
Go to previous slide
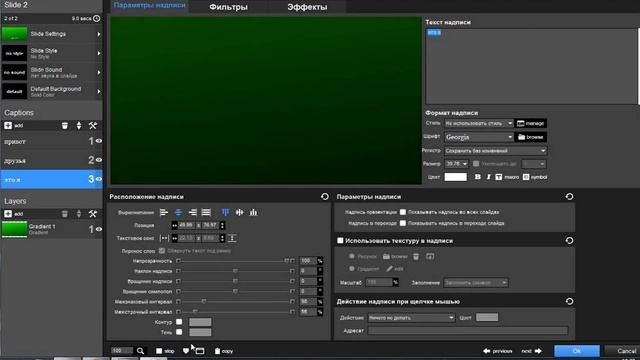(x=498, y=351)
